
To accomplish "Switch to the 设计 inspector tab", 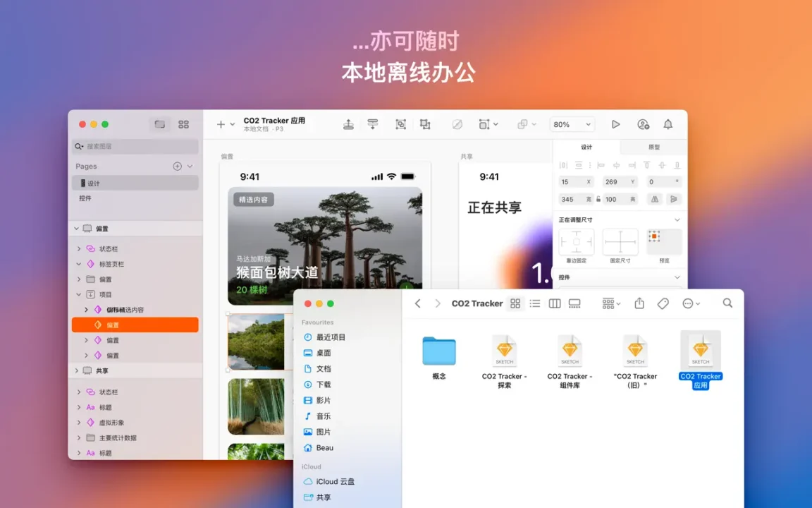I will coord(586,147).
